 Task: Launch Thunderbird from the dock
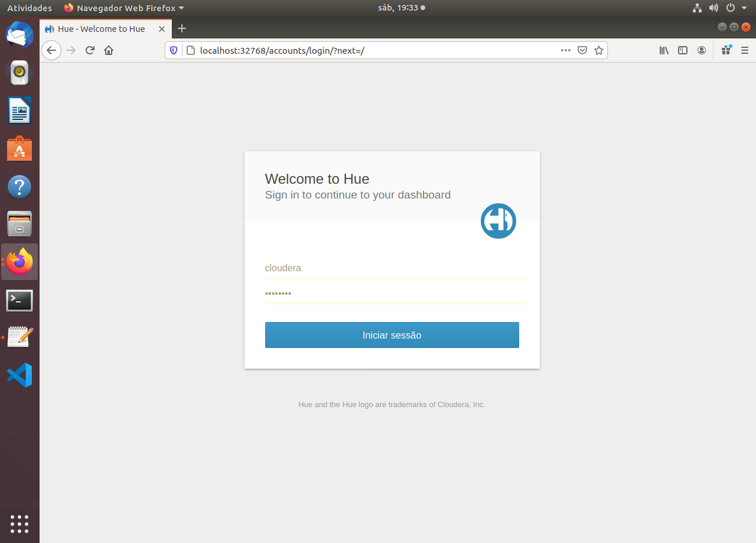[19, 35]
